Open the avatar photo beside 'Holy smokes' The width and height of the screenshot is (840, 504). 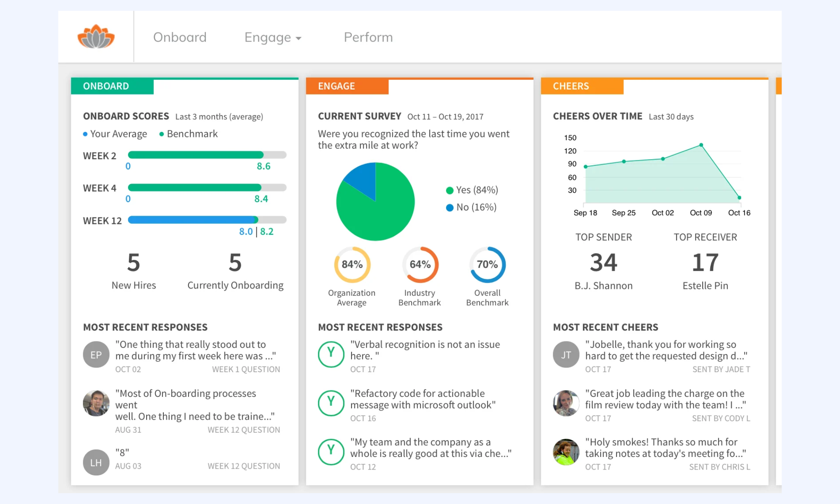click(566, 452)
